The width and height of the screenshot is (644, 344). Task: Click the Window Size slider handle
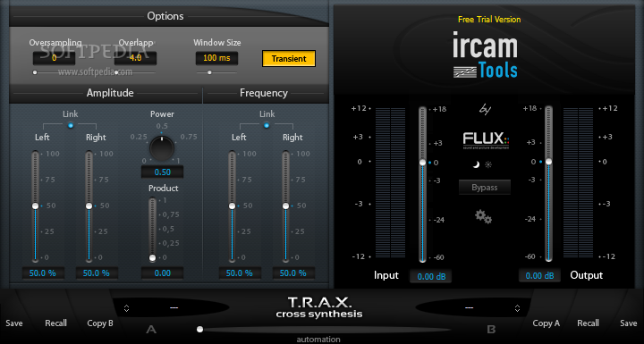click(x=209, y=72)
